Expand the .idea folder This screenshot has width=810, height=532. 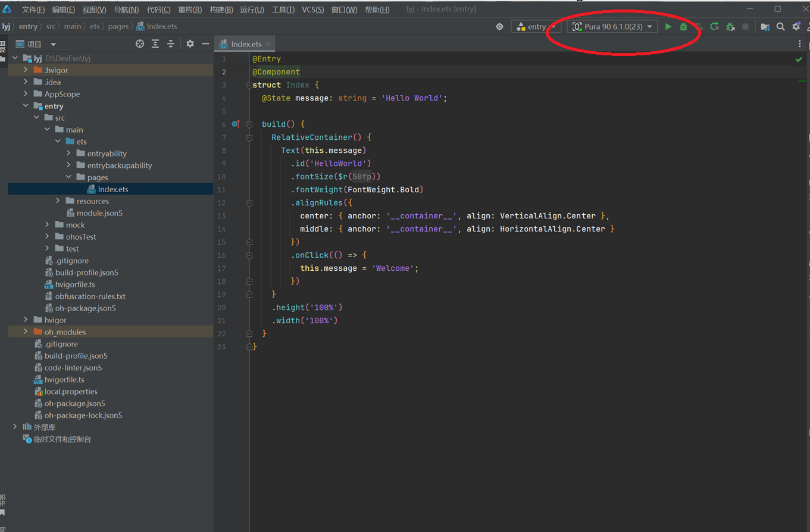[26, 82]
